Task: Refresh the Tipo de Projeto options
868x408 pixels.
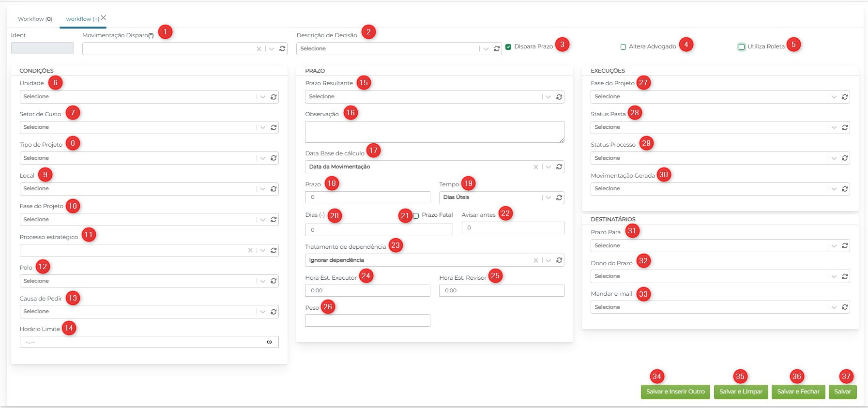Action: click(274, 158)
